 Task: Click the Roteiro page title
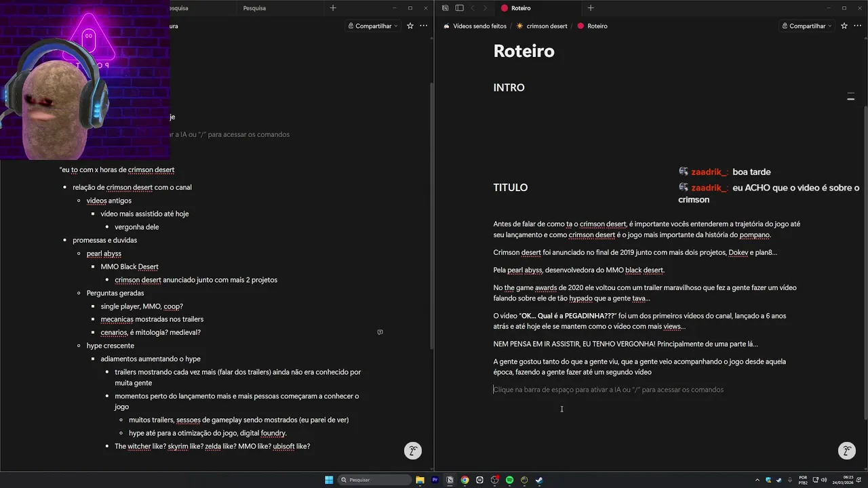tap(524, 51)
